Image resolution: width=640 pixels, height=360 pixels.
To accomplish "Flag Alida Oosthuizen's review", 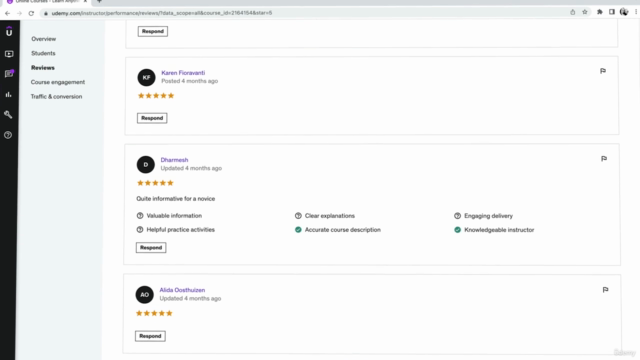I will (605, 290).
